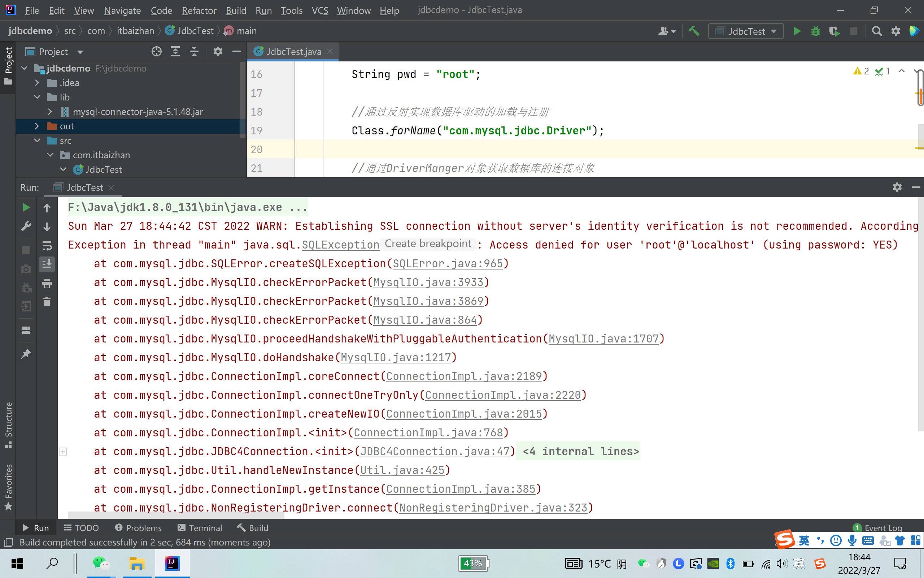
Task: Open WeChat from Windows taskbar
Action: [101, 563]
